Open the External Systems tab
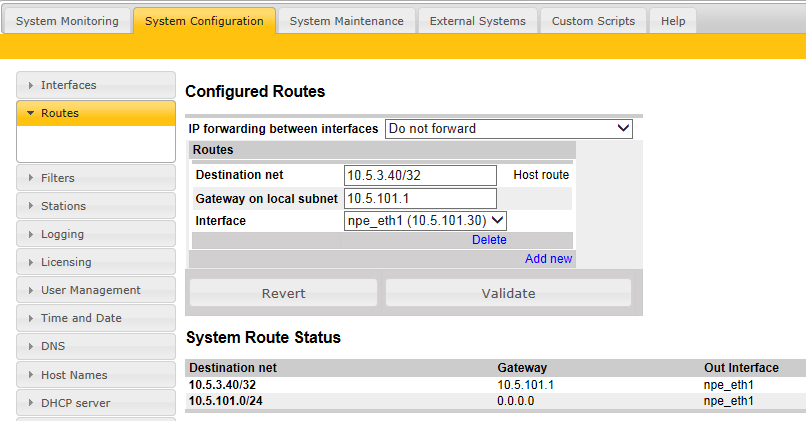The width and height of the screenshot is (806, 421). (477, 21)
